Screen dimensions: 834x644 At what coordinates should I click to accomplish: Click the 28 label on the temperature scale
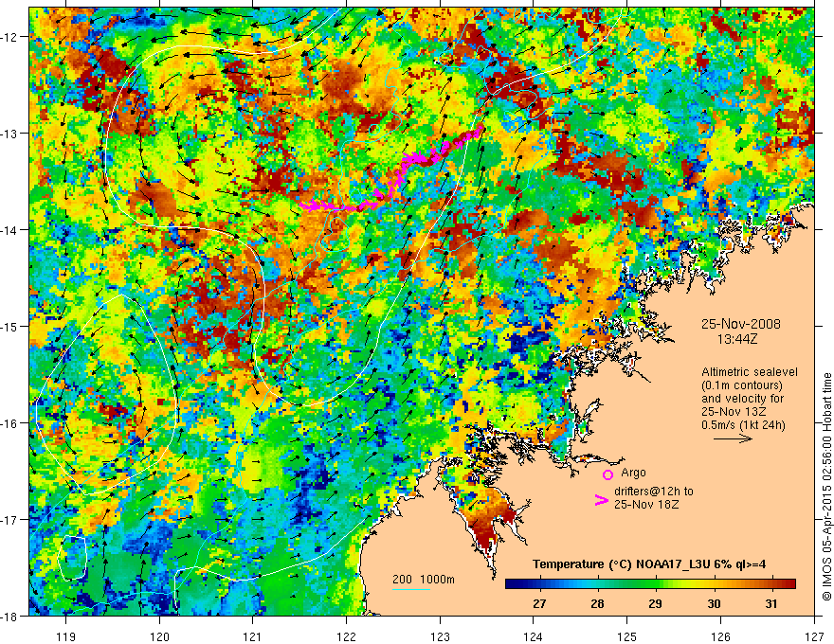pyautogui.click(x=597, y=603)
